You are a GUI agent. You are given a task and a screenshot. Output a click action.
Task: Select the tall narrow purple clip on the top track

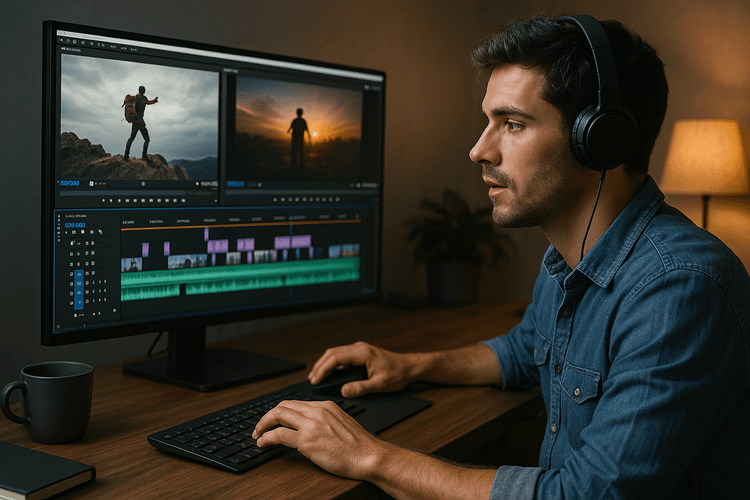pos(206,234)
